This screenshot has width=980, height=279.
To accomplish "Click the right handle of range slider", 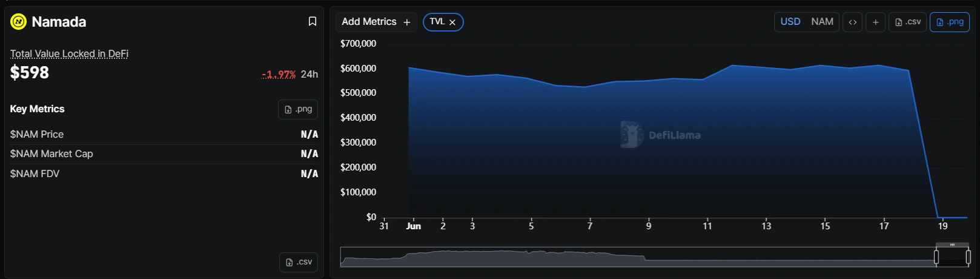I will point(968,257).
